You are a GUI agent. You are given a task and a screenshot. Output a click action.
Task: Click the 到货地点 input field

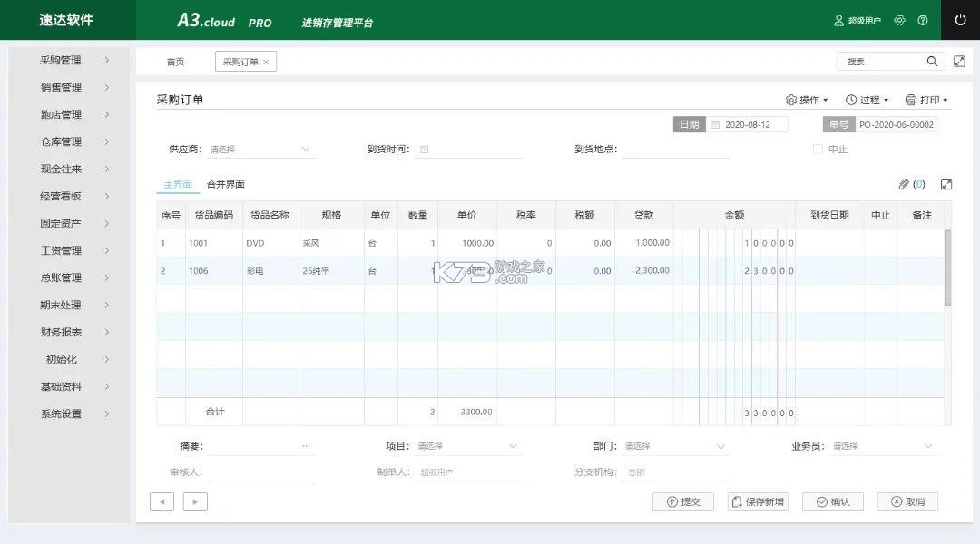(x=676, y=150)
